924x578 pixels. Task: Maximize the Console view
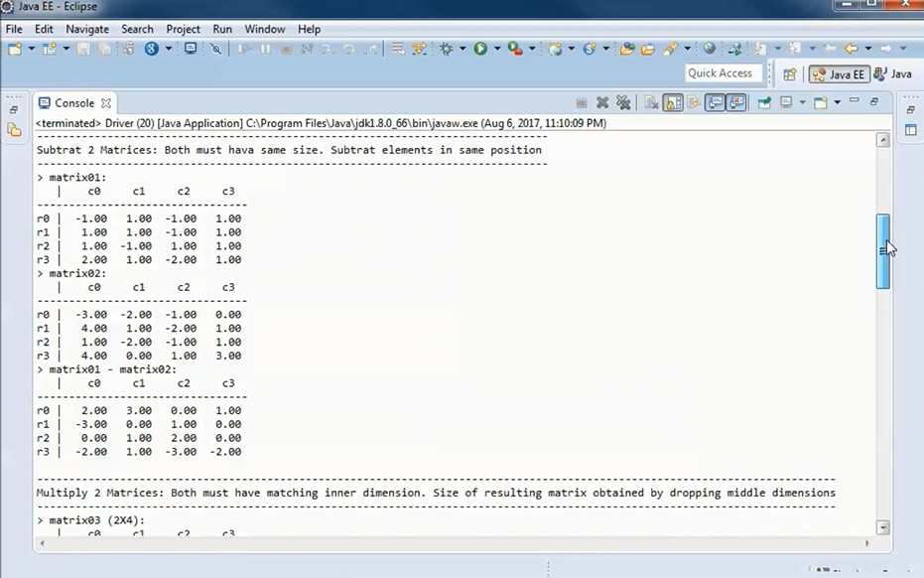click(x=874, y=101)
